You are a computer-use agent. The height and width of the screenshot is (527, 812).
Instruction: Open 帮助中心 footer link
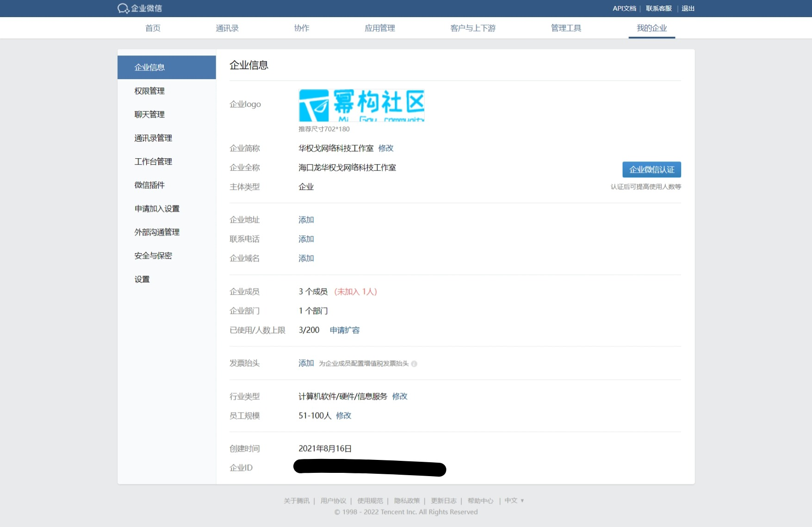[480, 501]
